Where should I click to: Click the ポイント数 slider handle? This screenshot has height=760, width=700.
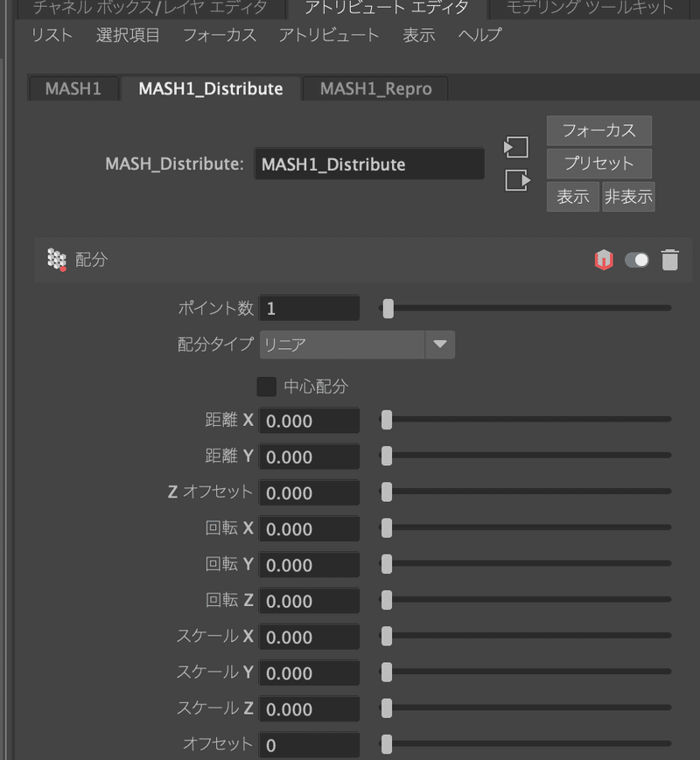tap(388, 308)
